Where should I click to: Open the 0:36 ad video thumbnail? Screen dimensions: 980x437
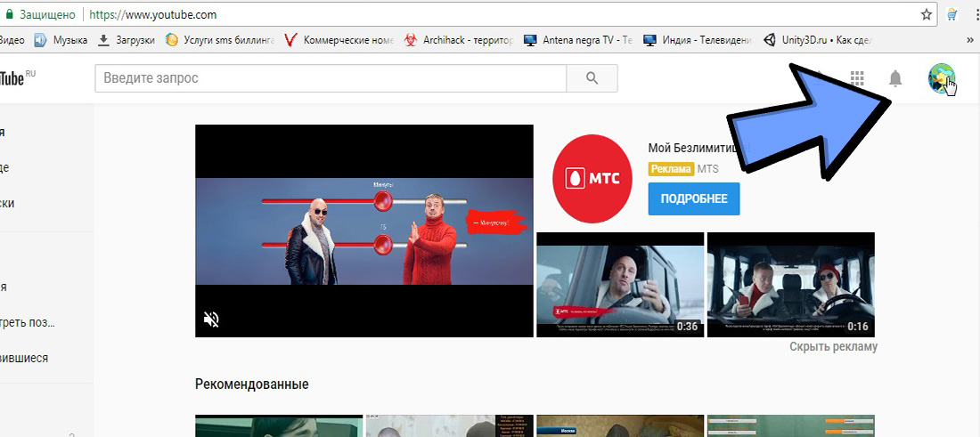pyautogui.click(x=620, y=285)
